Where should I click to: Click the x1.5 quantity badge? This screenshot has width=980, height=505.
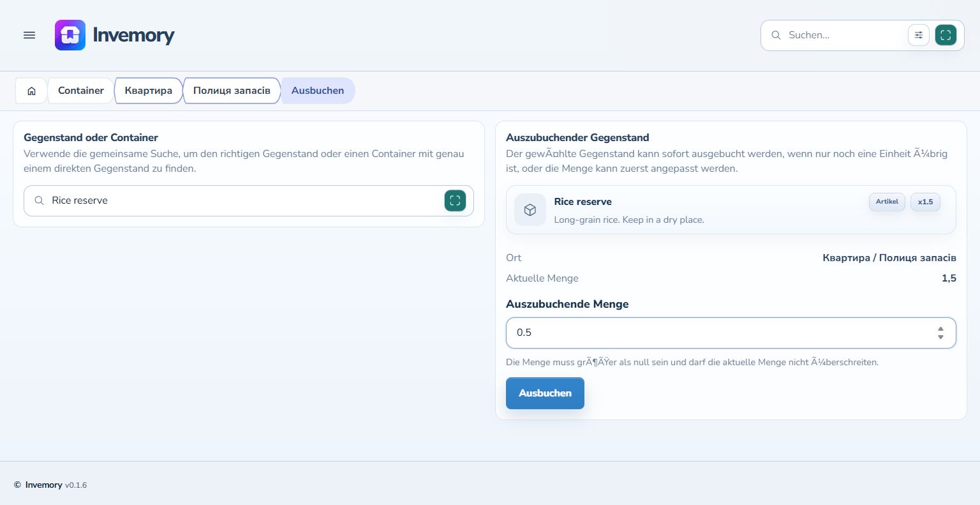pos(925,202)
